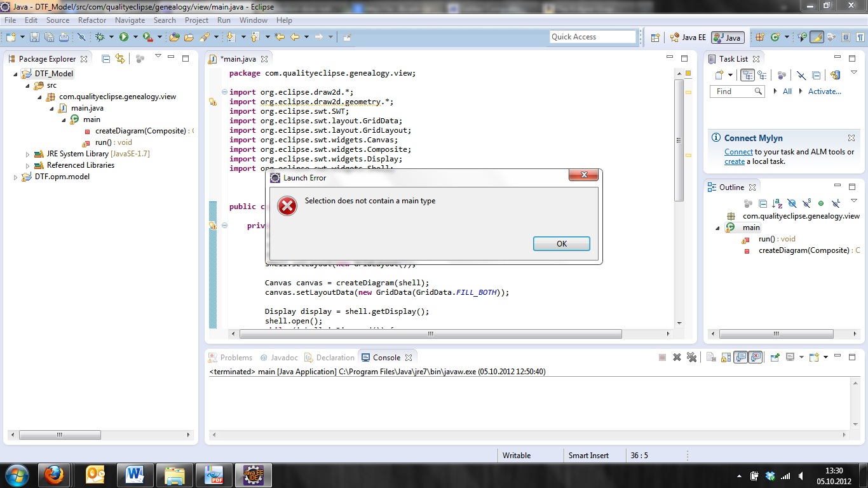Screen dimensions: 868x488
Task: Click the green Run button icon
Action: click(124, 37)
